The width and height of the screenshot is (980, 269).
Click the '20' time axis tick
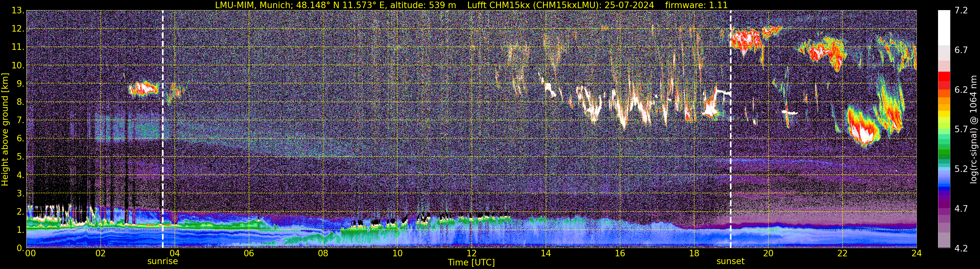click(x=768, y=253)
